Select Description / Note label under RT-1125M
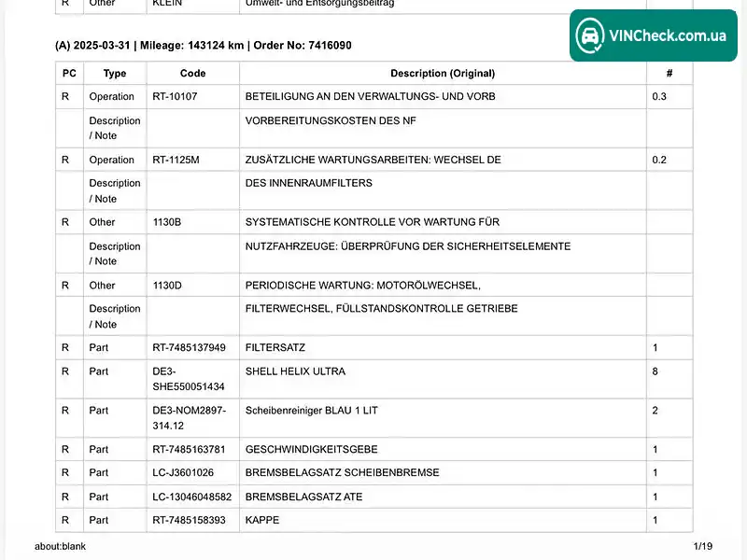This screenshot has width=747, height=560. (115, 191)
